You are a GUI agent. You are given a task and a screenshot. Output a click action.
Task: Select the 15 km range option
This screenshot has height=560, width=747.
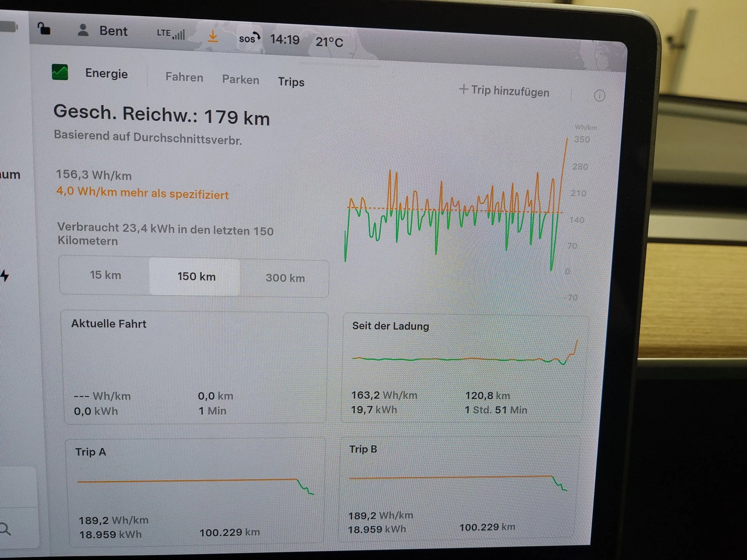point(105,275)
